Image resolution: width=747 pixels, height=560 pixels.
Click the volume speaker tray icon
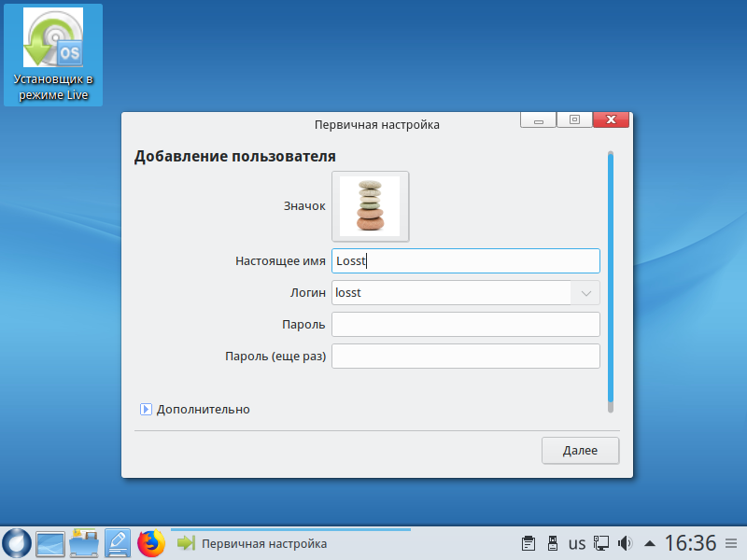point(626,542)
